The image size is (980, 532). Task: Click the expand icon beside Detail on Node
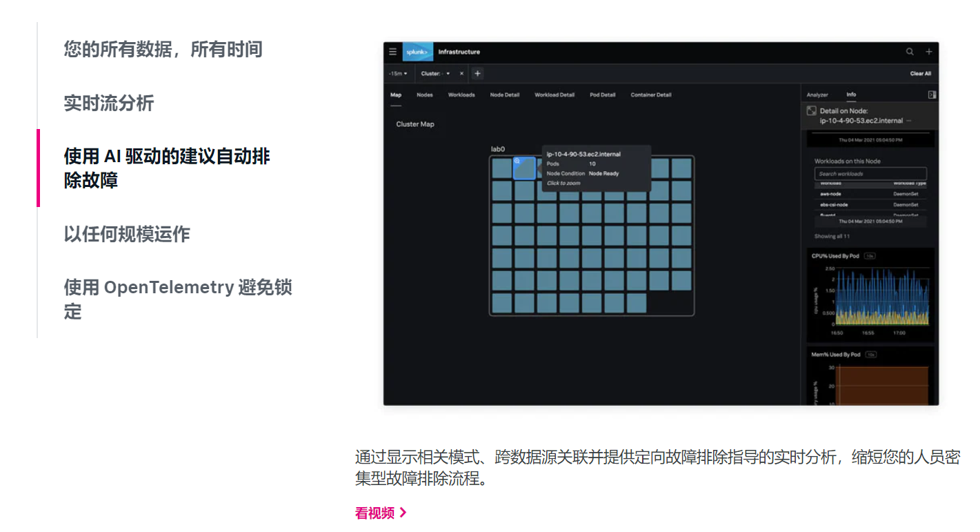(x=811, y=110)
